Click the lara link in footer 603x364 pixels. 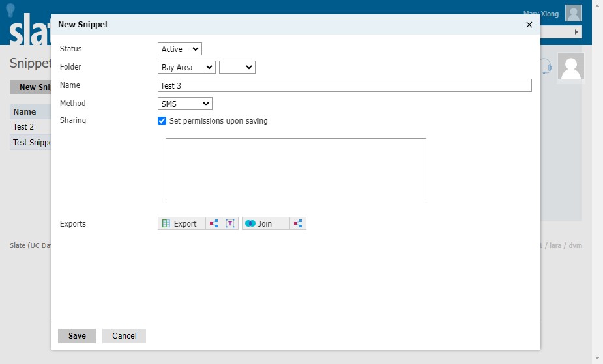click(x=555, y=245)
